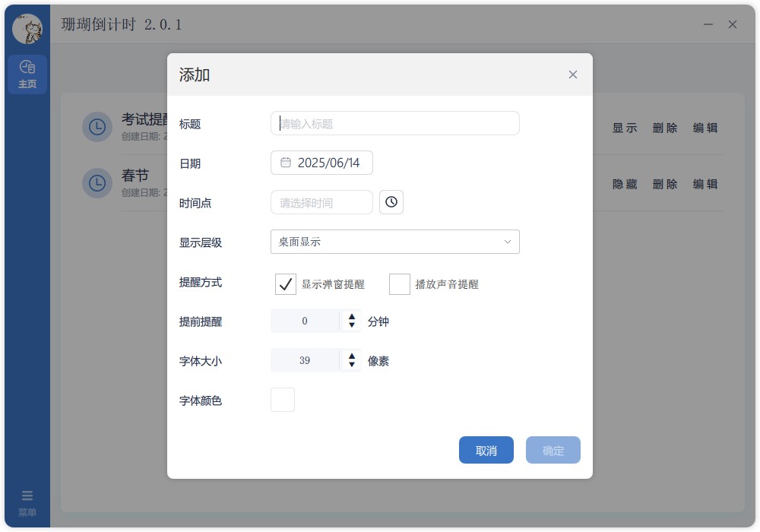
Task: Close the 添加 dialog with the X
Action: [573, 74]
